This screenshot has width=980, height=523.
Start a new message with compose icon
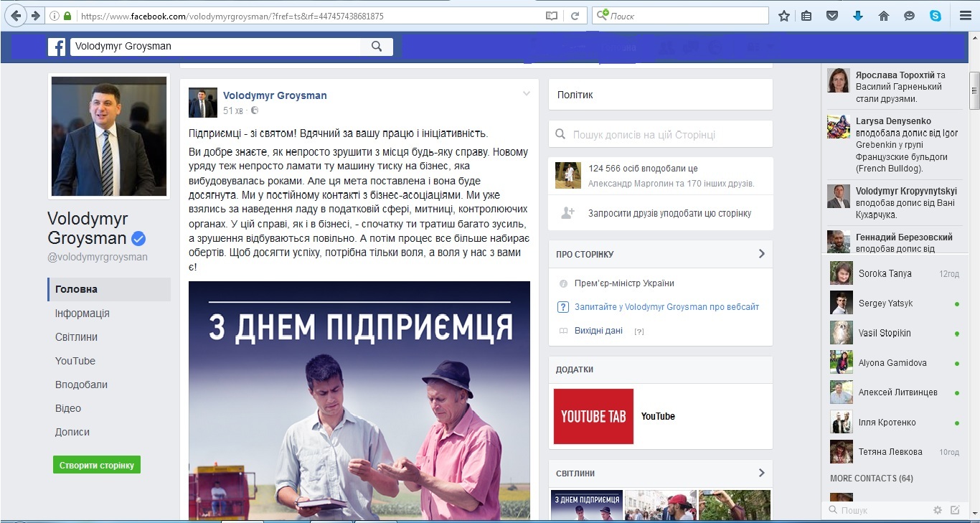[x=955, y=510]
